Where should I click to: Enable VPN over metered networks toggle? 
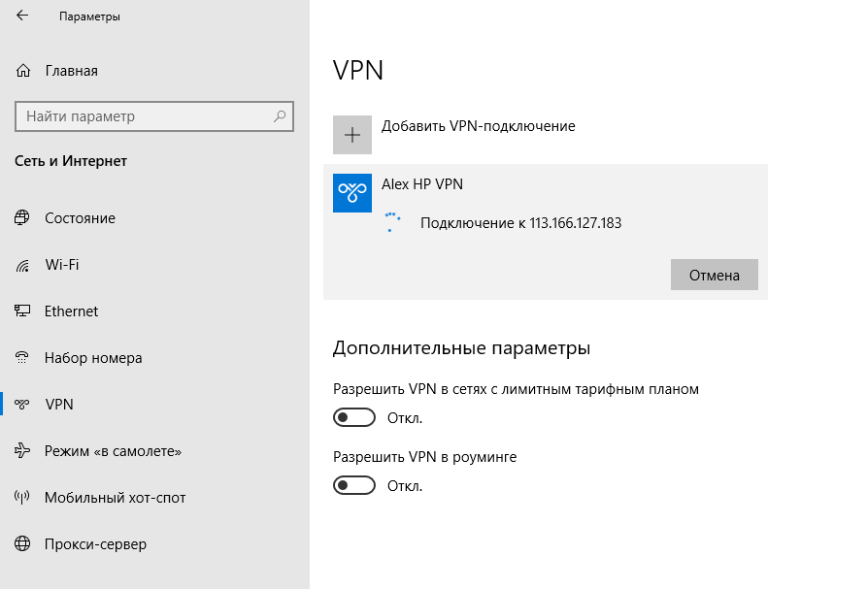click(x=354, y=417)
